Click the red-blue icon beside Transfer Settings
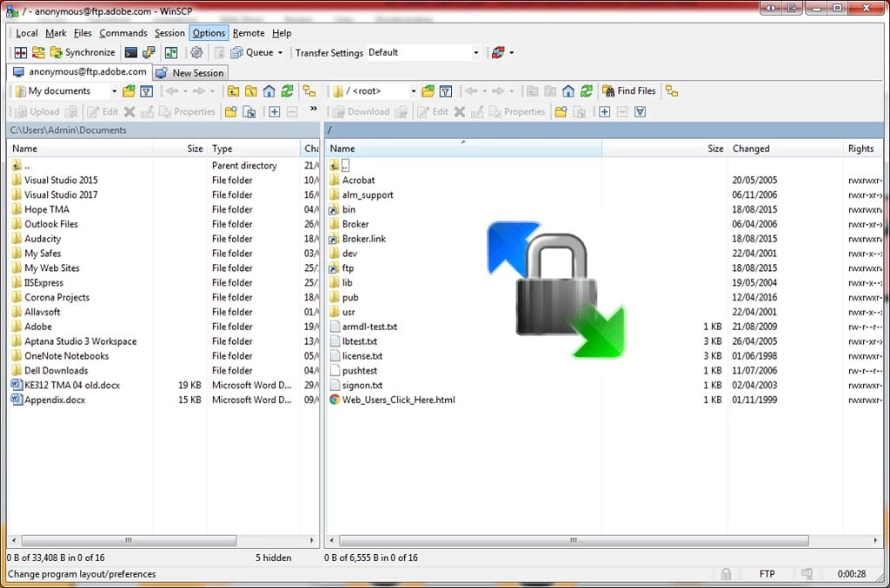This screenshot has width=890, height=588. pyautogui.click(x=498, y=53)
